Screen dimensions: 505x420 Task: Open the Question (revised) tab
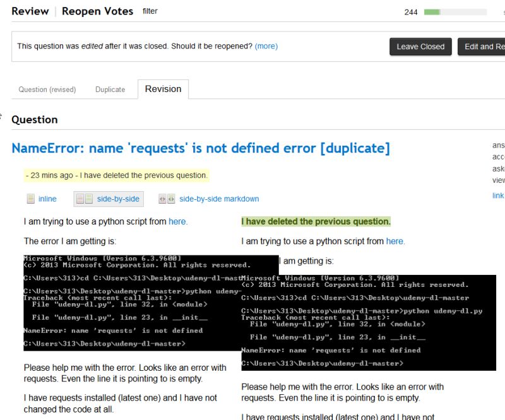click(x=47, y=90)
